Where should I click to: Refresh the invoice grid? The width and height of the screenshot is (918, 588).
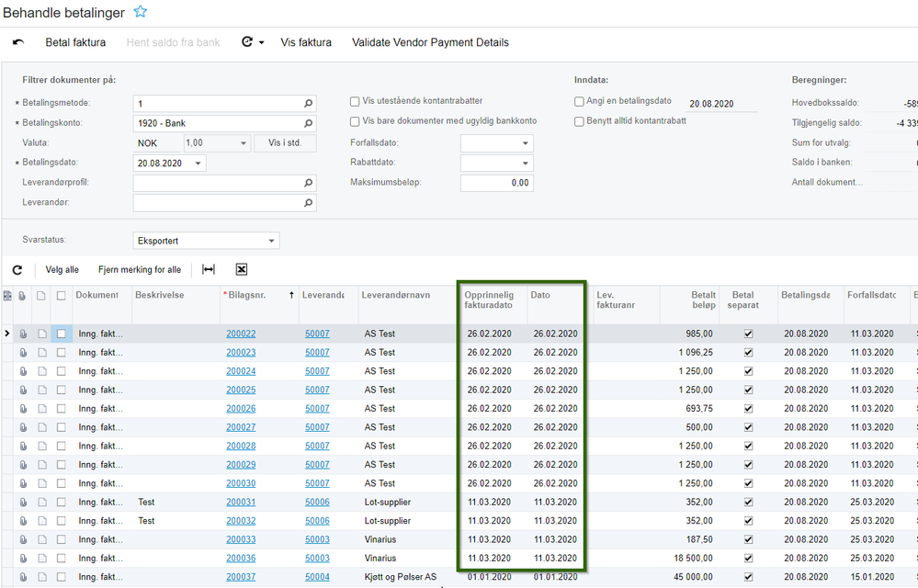click(x=17, y=270)
